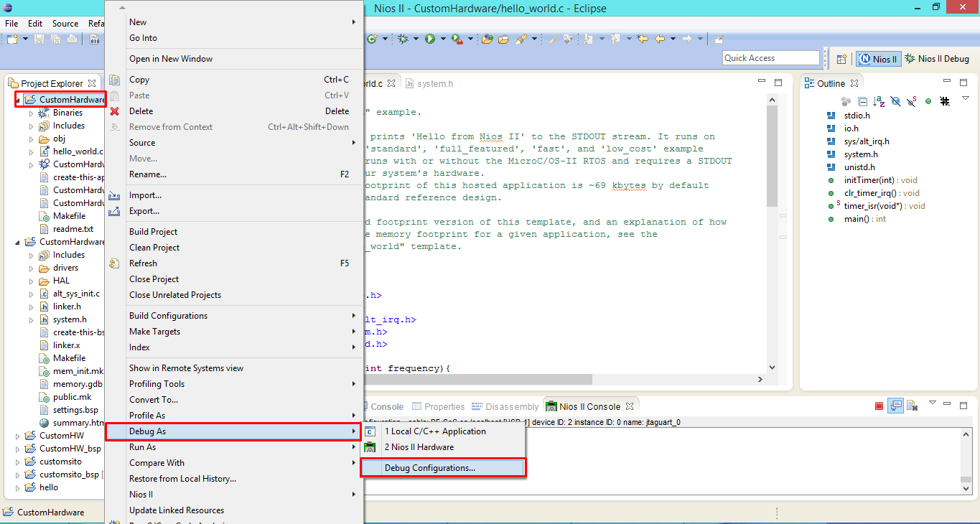Viewport: 980px width, 524px height.
Task: Select hello_world.c in Project Explorer
Action: pyautogui.click(x=70, y=151)
